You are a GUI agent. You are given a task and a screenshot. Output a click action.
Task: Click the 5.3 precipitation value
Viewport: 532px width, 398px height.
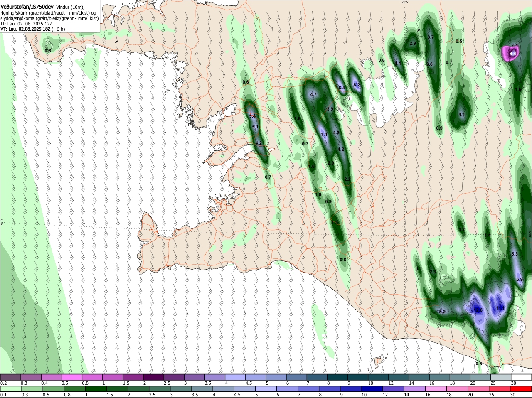(514, 254)
